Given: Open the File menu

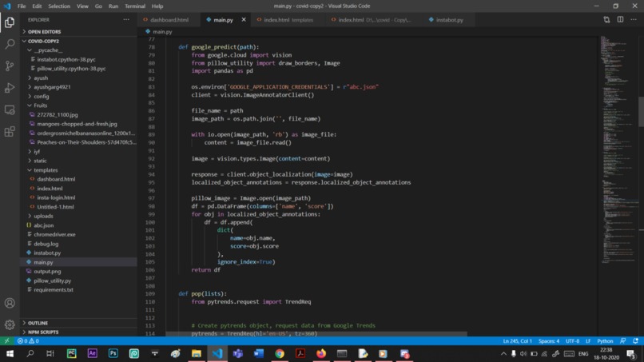Looking at the screenshot, I should tap(22, 6).
